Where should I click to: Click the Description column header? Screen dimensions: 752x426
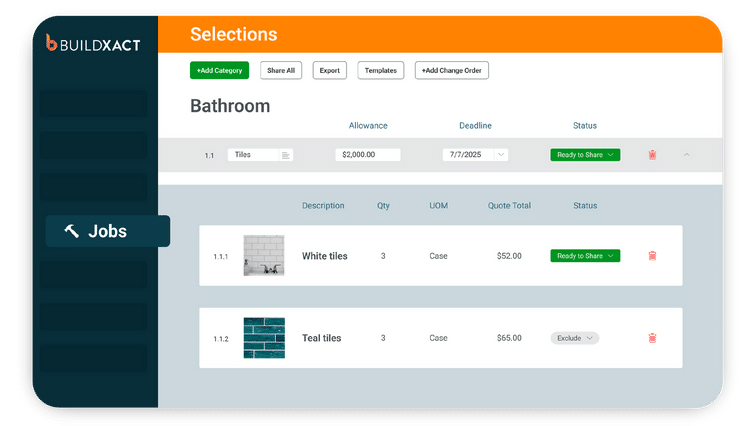click(x=323, y=206)
